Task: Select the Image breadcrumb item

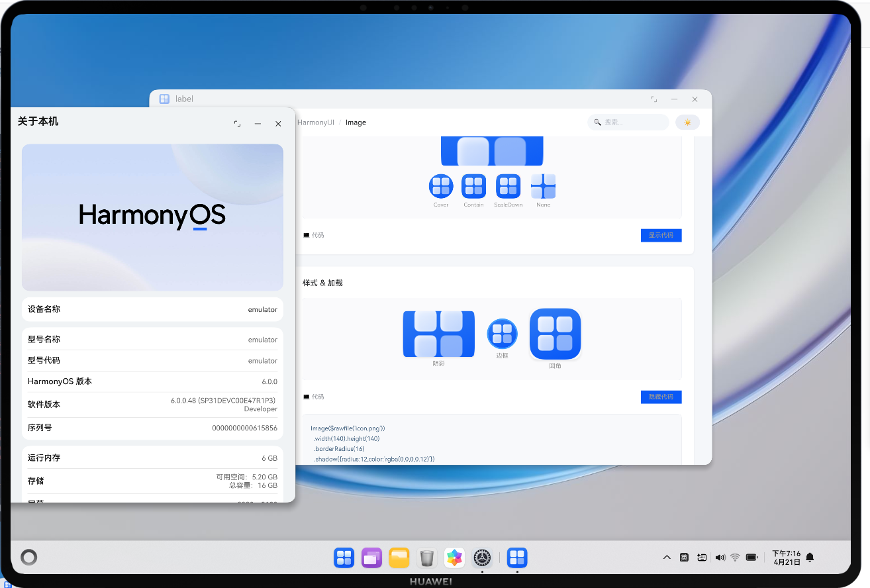Action: 356,122
